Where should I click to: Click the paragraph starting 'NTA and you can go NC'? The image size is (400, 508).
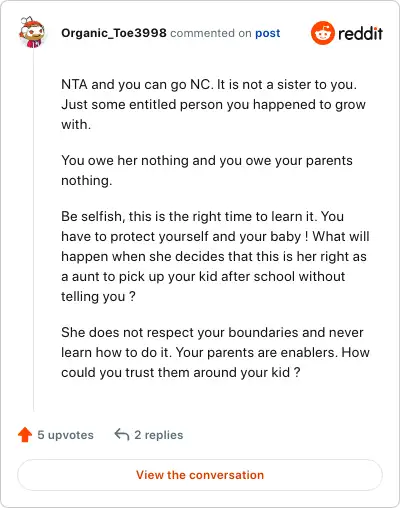[213, 104]
